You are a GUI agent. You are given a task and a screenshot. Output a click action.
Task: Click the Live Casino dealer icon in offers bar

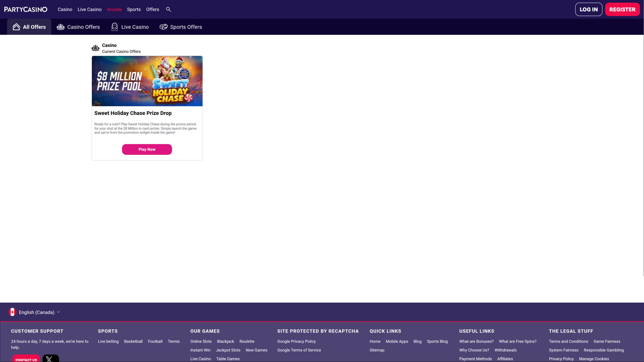(114, 26)
